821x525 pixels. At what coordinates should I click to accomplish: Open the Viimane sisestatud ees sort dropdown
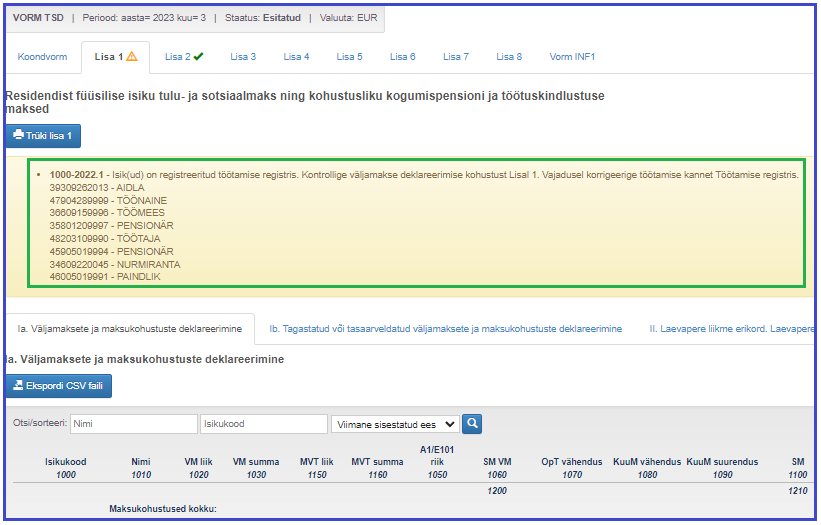395,425
